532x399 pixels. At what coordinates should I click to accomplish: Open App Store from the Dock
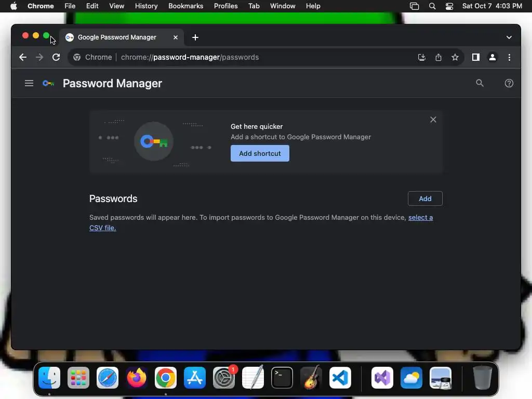point(195,378)
